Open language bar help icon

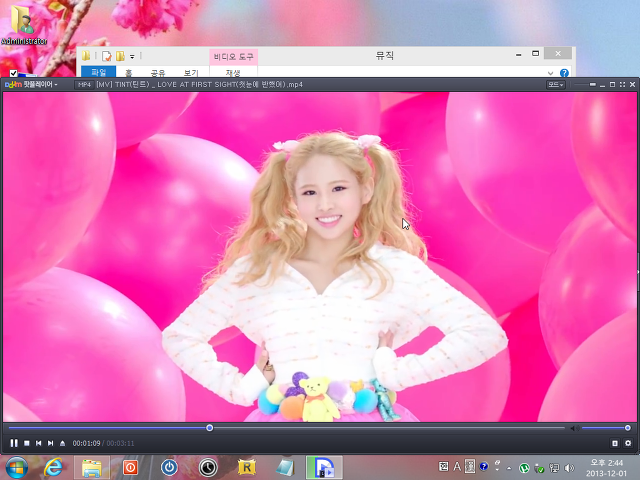484,466
